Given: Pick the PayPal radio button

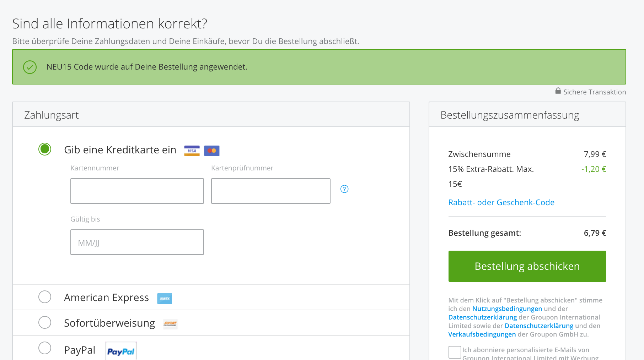Looking at the screenshot, I should pyautogui.click(x=45, y=348).
